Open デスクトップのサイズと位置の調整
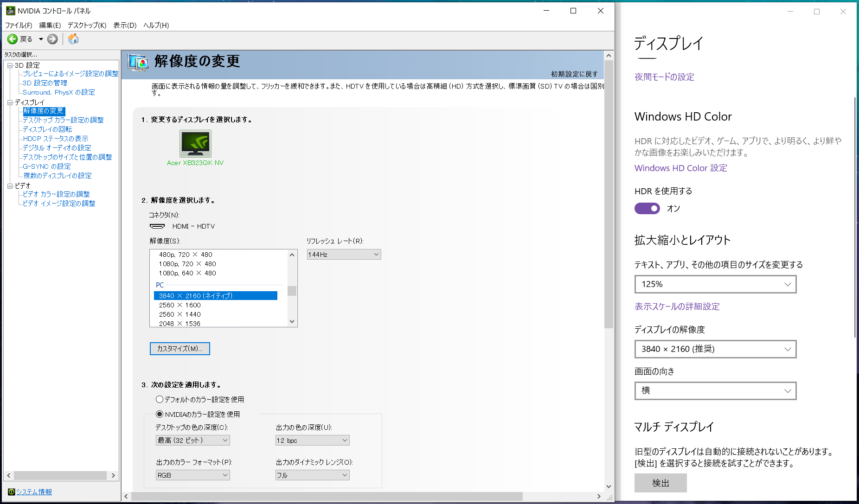 (x=67, y=157)
